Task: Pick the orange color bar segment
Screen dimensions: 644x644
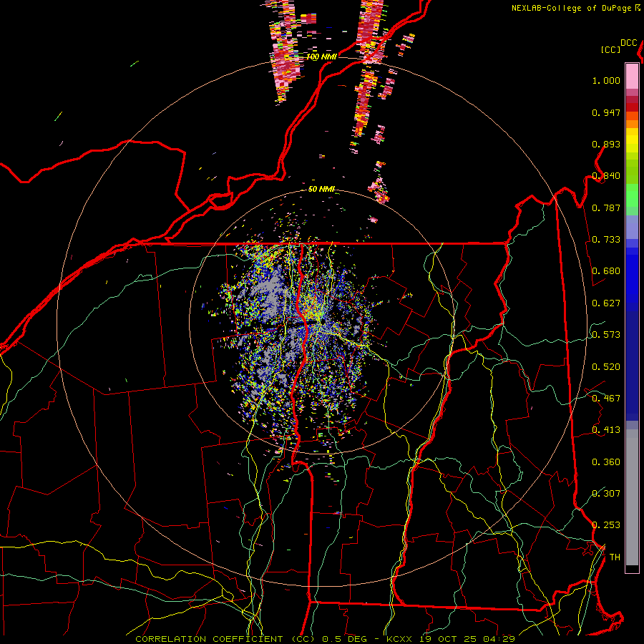Action: pyautogui.click(x=632, y=123)
